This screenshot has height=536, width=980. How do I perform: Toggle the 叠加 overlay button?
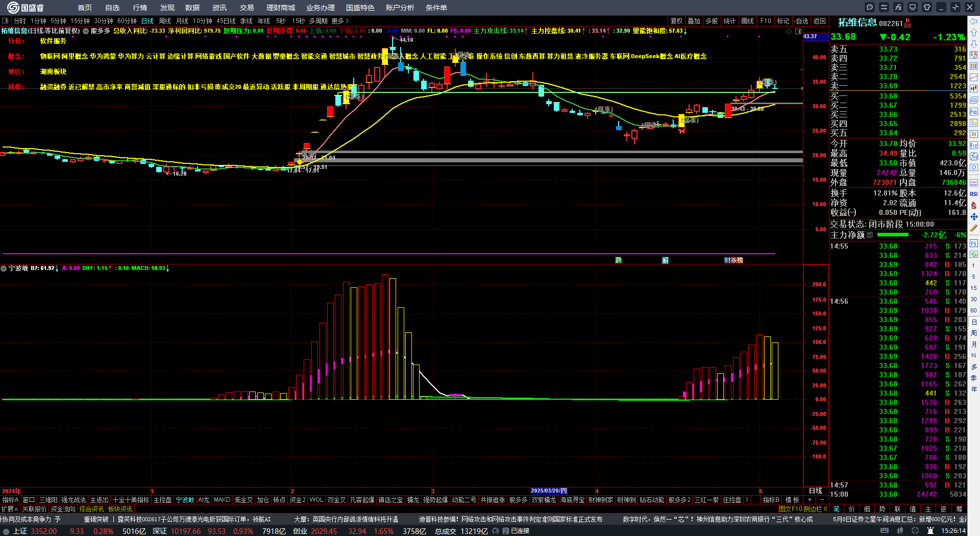694,21
